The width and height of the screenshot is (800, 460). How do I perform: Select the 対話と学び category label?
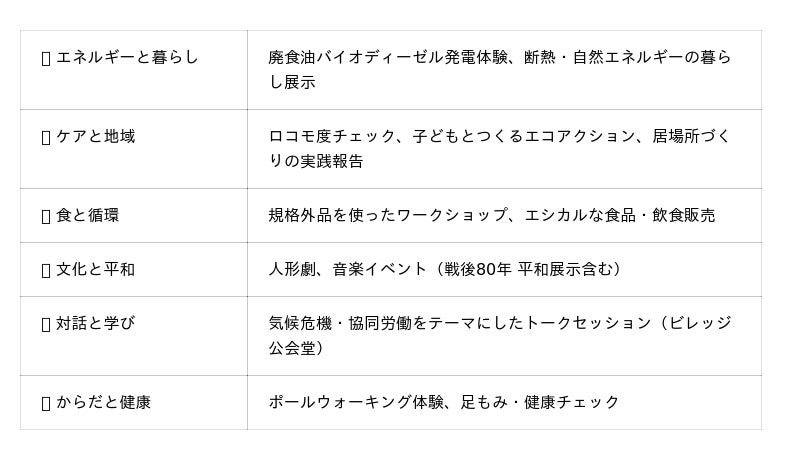(95, 323)
